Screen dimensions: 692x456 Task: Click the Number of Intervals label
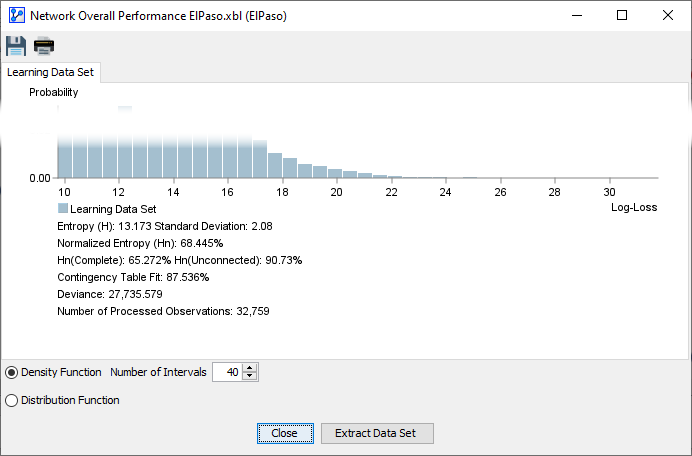click(x=158, y=372)
